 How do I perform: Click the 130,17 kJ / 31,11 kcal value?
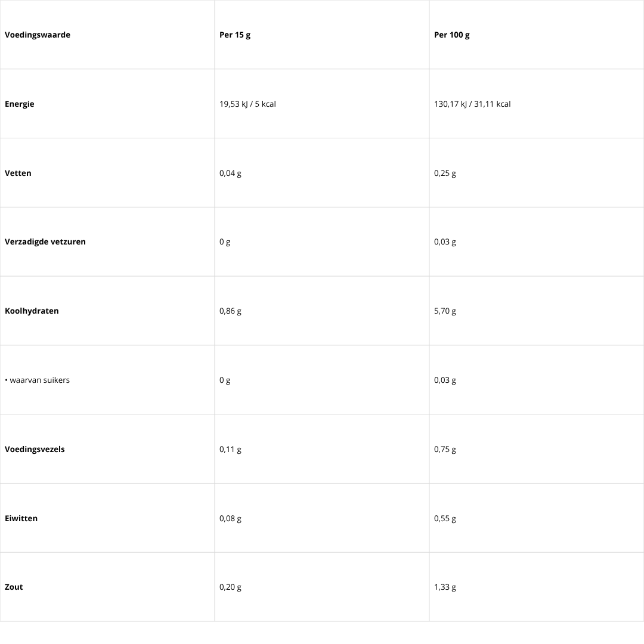click(472, 104)
